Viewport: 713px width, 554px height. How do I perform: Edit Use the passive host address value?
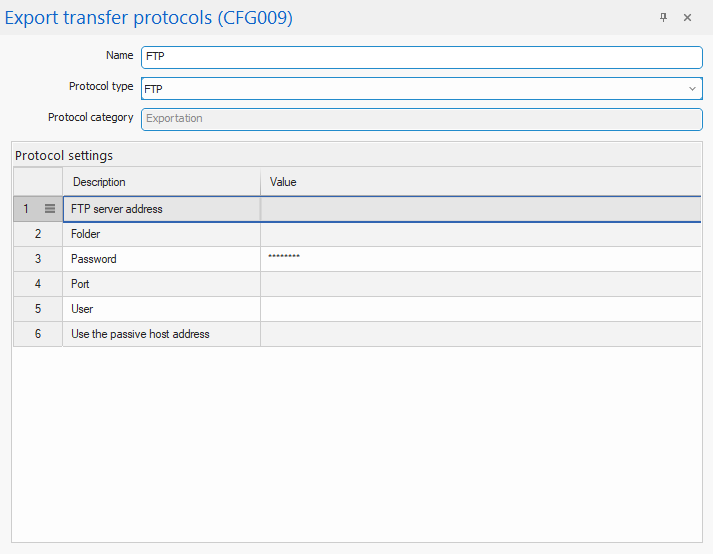click(x=480, y=334)
